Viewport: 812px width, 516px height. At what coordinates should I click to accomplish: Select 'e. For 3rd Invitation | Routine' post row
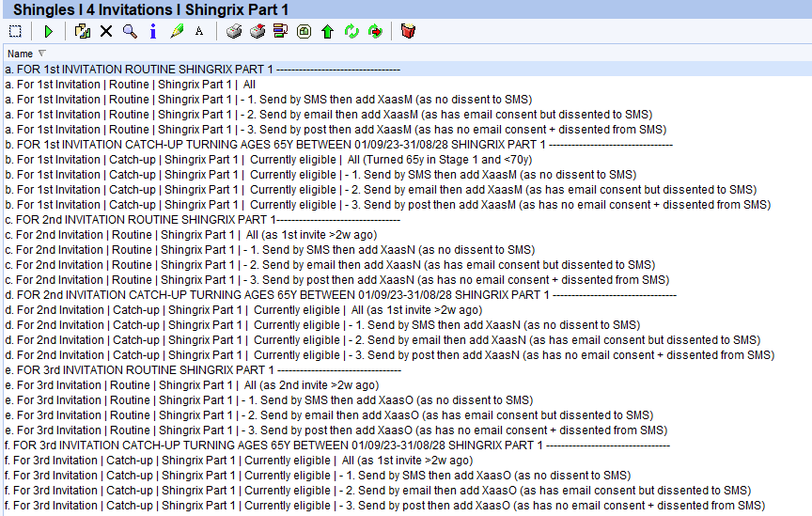click(x=408, y=430)
